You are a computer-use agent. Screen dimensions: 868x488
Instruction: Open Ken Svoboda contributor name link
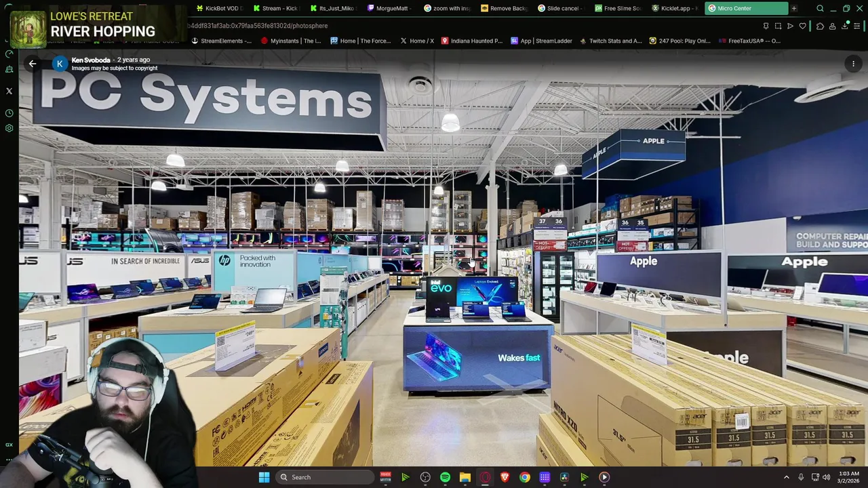90,60
